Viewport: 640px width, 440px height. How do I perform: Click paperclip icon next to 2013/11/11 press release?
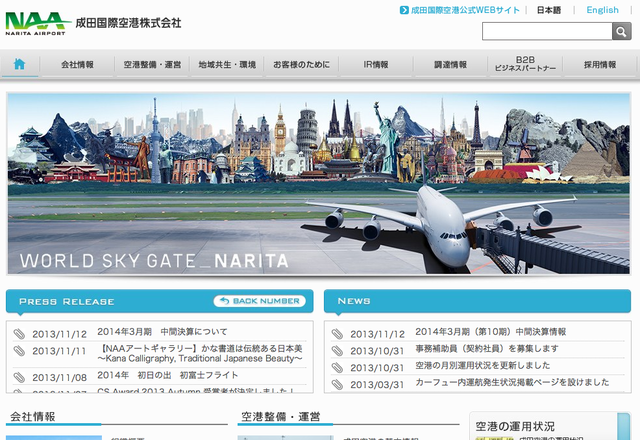tap(19, 351)
